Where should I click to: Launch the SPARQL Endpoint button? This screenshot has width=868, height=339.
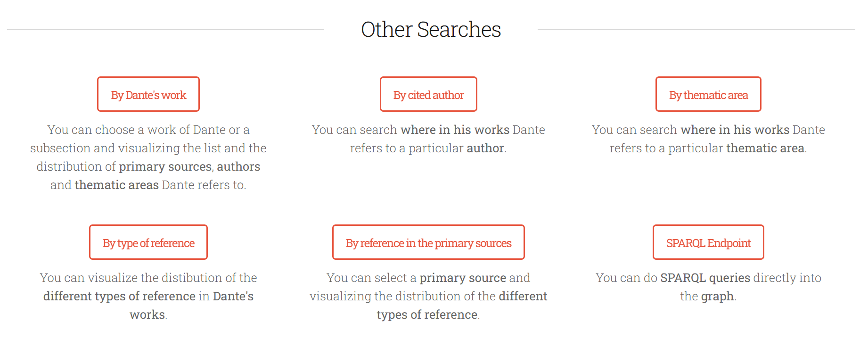pos(708,242)
